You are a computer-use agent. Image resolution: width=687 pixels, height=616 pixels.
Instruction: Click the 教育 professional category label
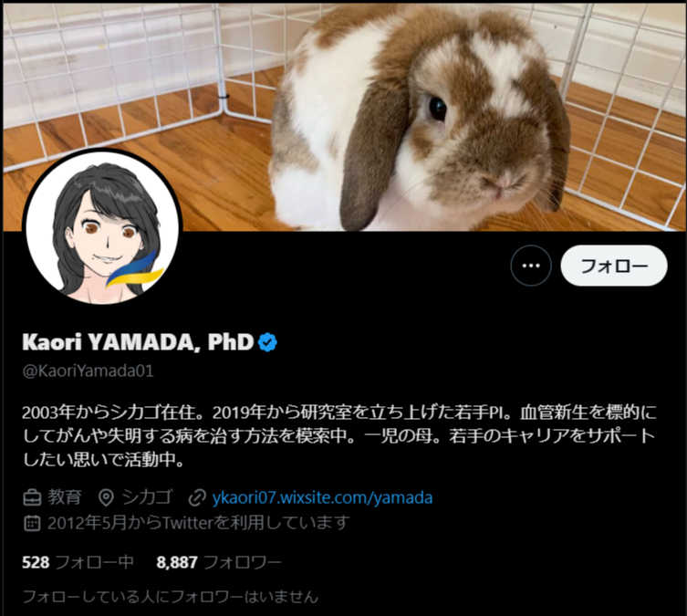(65, 497)
